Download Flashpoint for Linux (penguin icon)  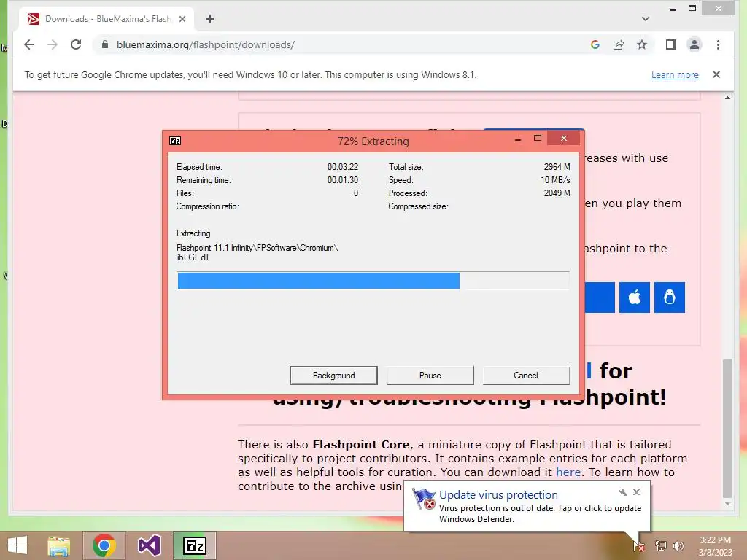tap(670, 297)
